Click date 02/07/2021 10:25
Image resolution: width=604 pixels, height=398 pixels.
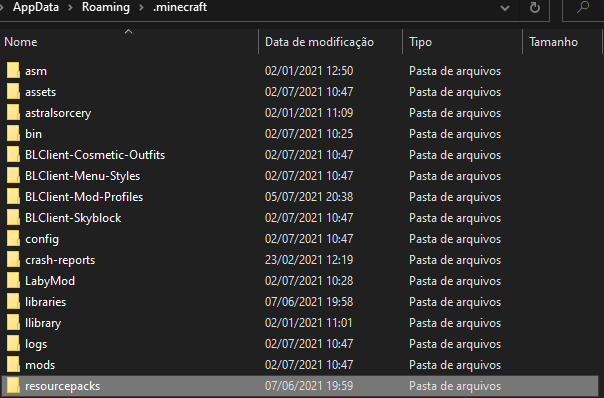pyautogui.click(x=309, y=134)
